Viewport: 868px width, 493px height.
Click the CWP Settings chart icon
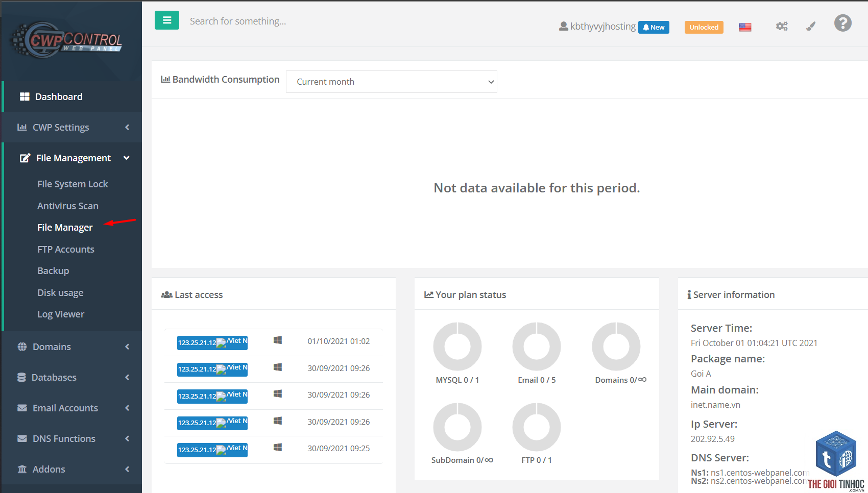click(22, 127)
